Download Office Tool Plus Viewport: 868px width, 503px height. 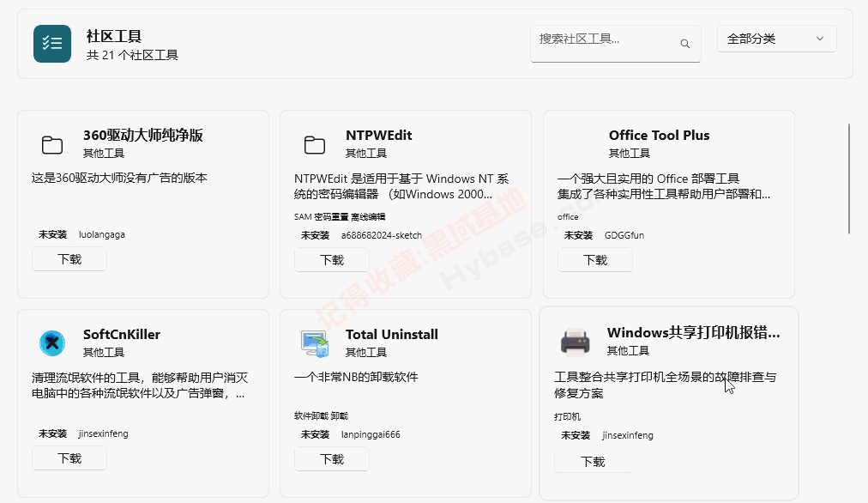click(595, 260)
